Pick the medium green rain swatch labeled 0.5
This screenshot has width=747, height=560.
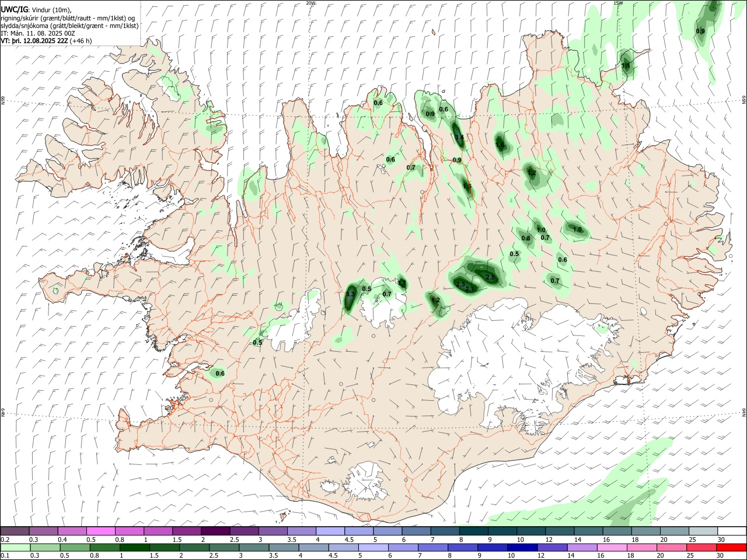pyautogui.click(x=75, y=547)
